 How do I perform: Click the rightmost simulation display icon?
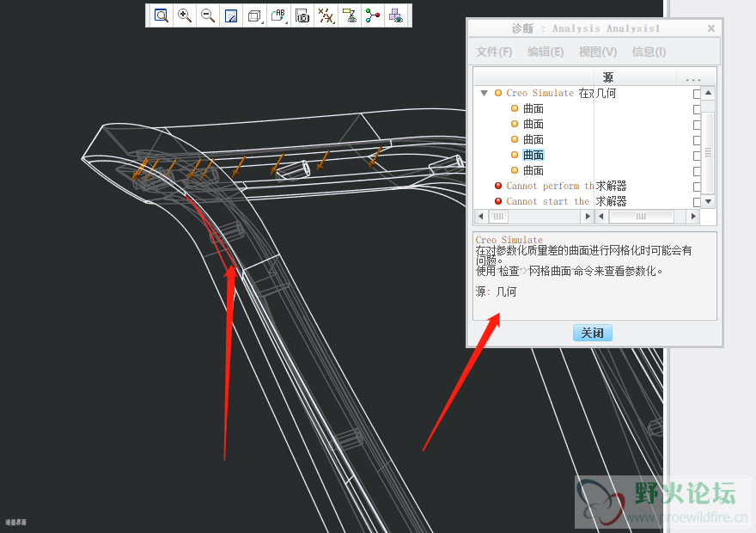pos(395,15)
